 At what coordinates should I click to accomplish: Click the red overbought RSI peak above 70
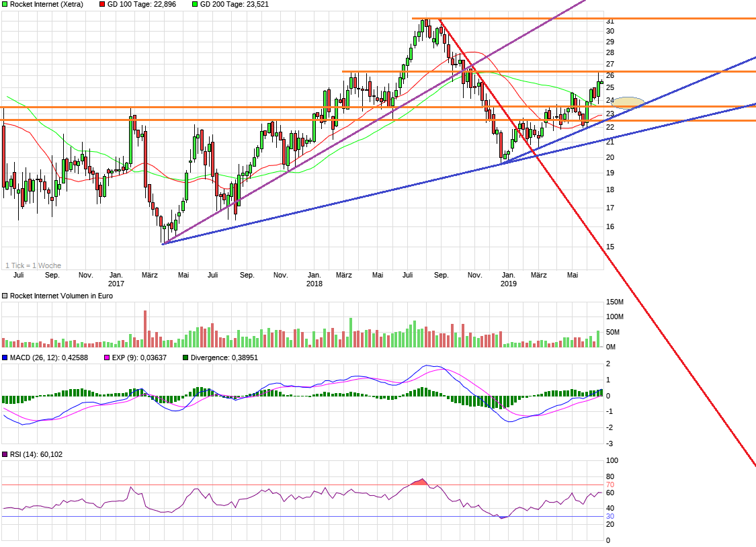coord(421,482)
